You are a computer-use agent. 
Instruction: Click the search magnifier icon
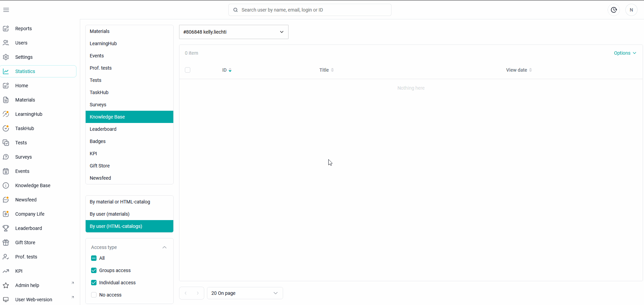coord(236,10)
